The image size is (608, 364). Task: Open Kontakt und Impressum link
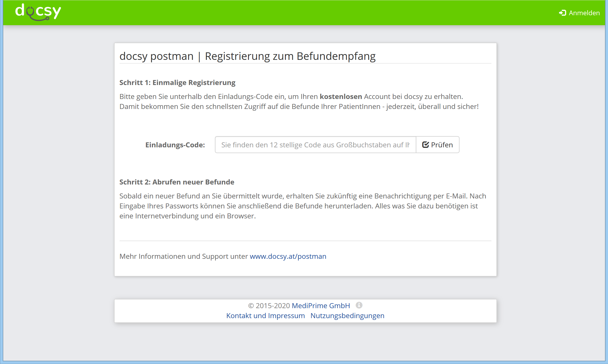(266, 316)
